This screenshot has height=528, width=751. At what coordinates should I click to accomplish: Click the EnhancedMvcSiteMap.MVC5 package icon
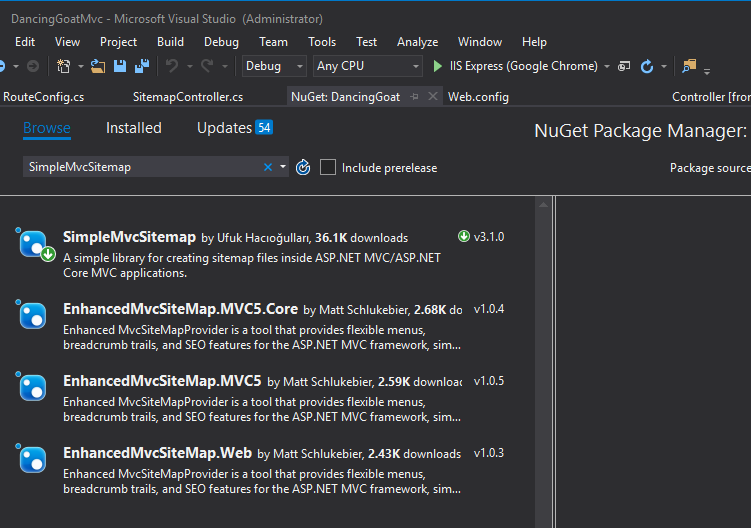(32, 387)
